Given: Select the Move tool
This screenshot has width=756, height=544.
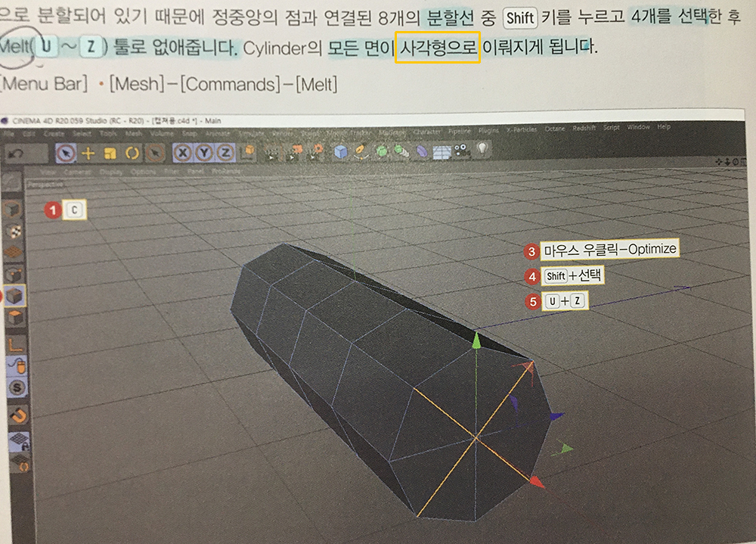Looking at the screenshot, I should click(x=88, y=154).
